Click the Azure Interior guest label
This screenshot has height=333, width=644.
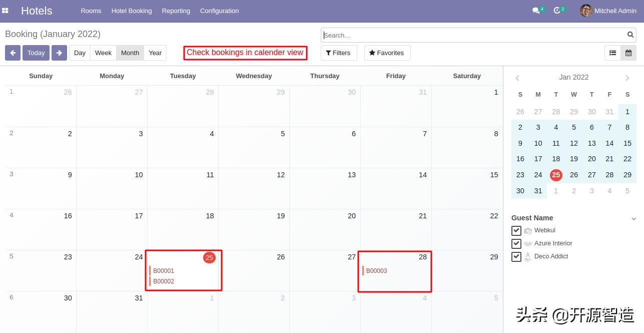pyautogui.click(x=553, y=243)
